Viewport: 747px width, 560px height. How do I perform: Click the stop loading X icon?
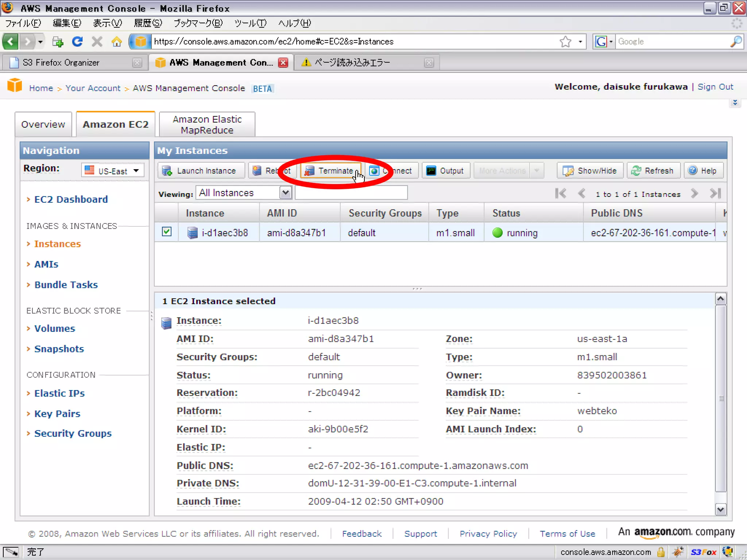[x=97, y=42]
